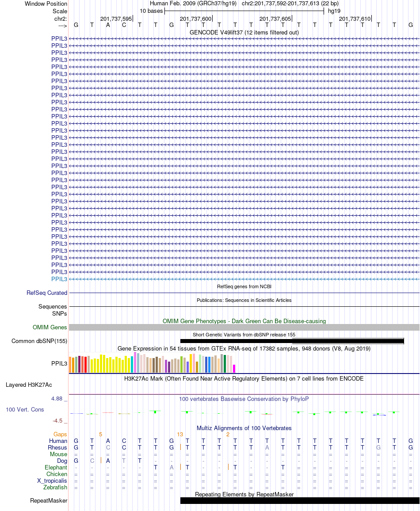
Task: Open Multiz Alignments of 100 Vertebrates title
Action: tap(244, 428)
